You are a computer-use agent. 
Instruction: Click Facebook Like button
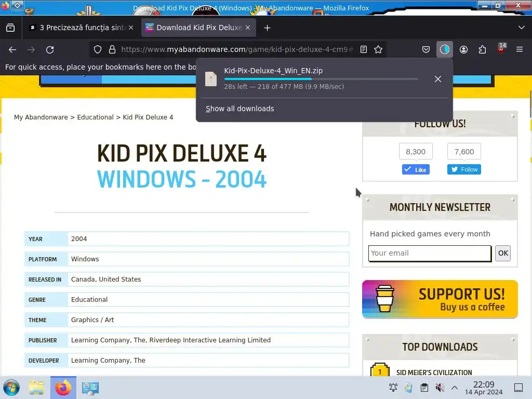click(416, 169)
